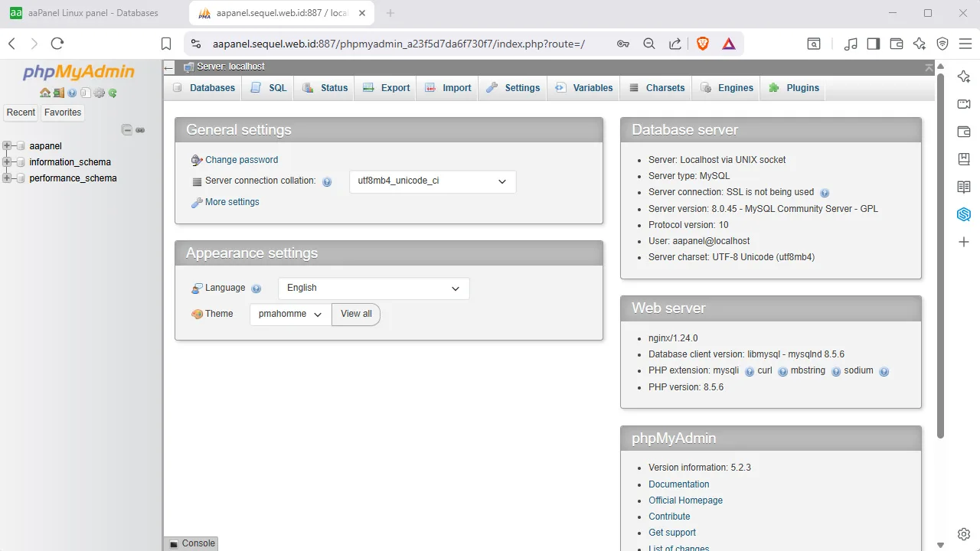Click the help icon beside Server connection collation
The height and width of the screenshot is (551, 980).
pyautogui.click(x=327, y=182)
